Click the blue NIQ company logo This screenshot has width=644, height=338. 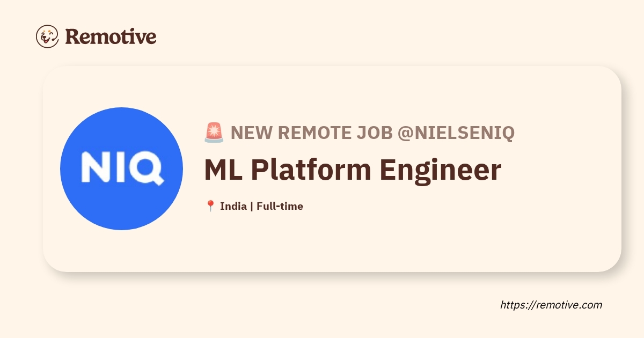pyautogui.click(x=121, y=168)
